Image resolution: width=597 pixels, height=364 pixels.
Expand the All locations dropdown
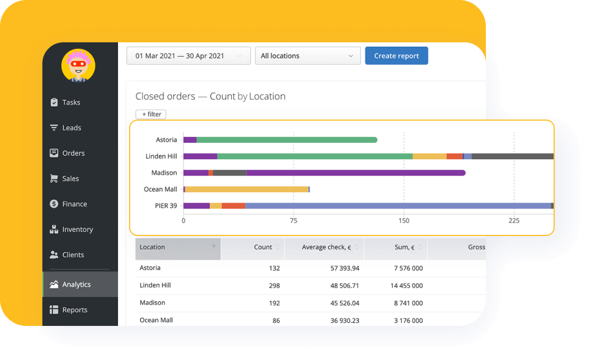tap(307, 56)
